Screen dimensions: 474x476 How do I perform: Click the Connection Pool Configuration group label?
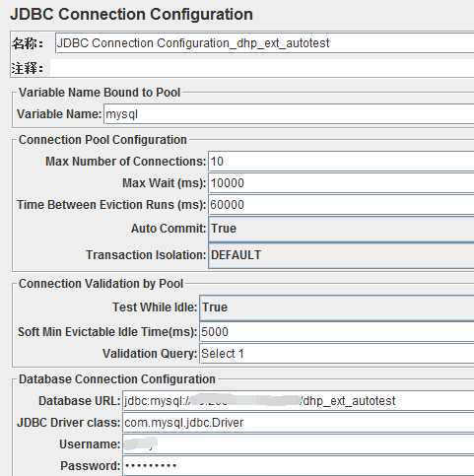pos(102,140)
